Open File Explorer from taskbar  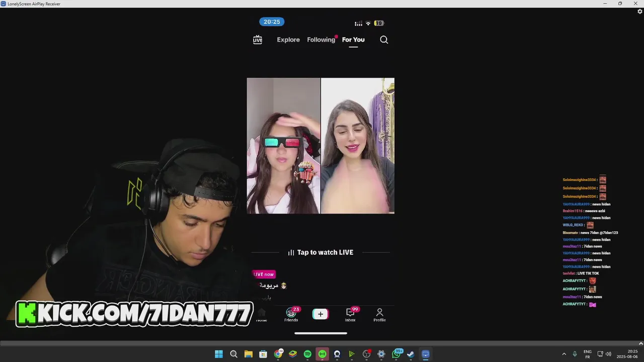tap(249, 354)
